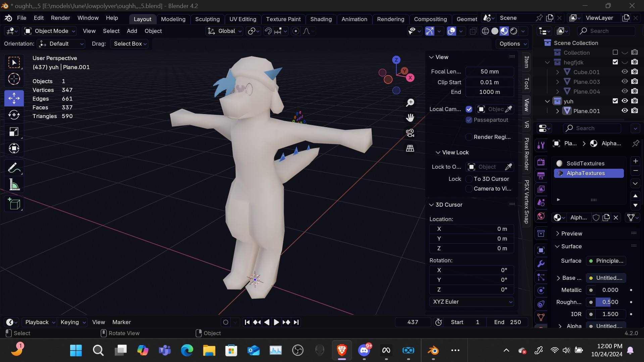
Task: Adjust the Roughness 0.500 slider
Action: tap(610, 302)
